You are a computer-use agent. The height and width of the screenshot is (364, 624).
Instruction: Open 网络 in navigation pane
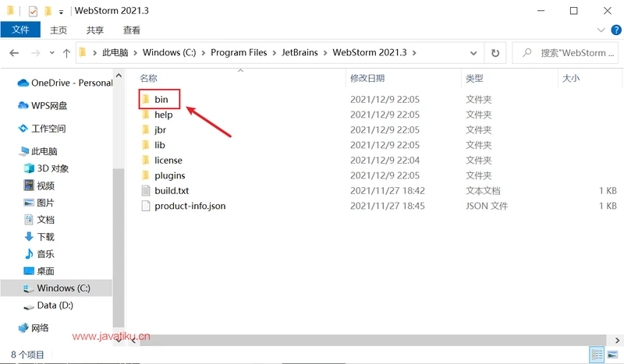[x=34, y=328]
